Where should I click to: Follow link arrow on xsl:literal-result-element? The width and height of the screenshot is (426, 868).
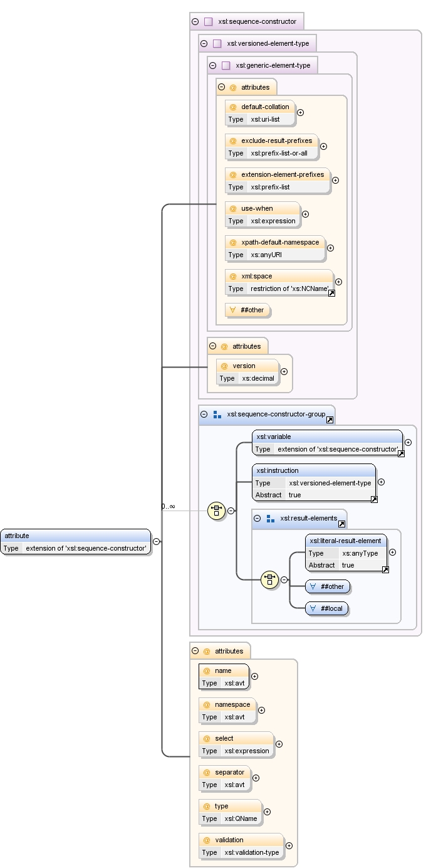coord(385,569)
